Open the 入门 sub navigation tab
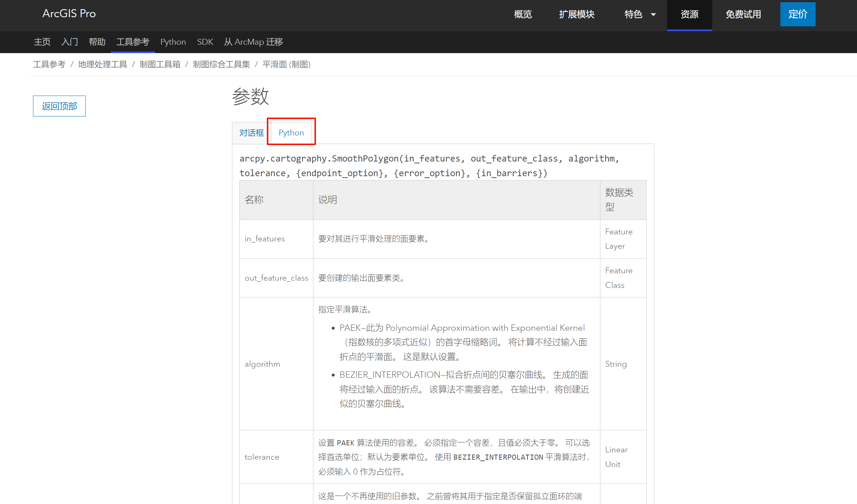The height and width of the screenshot is (504, 857). pos(70,42)
